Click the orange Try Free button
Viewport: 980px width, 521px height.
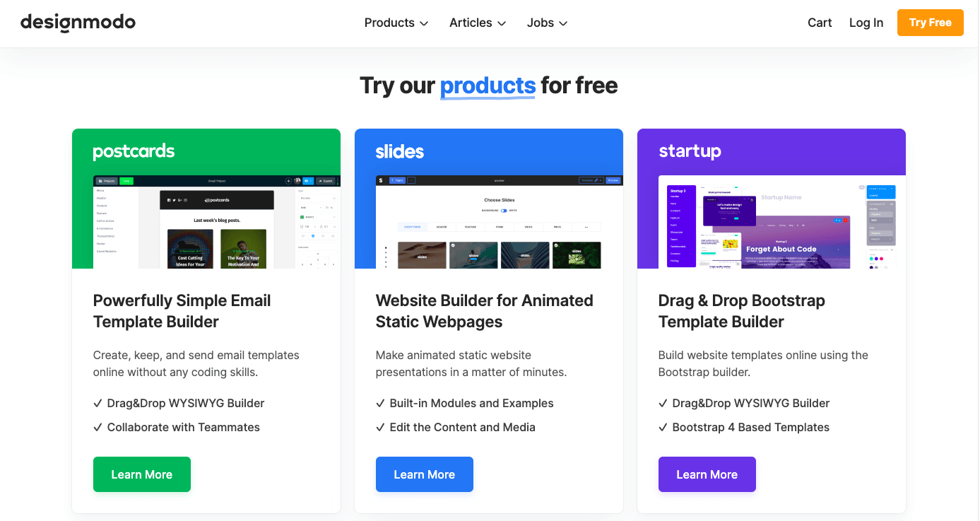tap(931, 23)
